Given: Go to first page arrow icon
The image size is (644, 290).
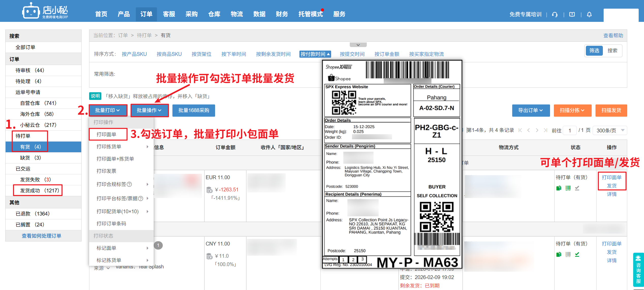Looking at the screenshot, I should pyautogui.click(x=520, y=130).
